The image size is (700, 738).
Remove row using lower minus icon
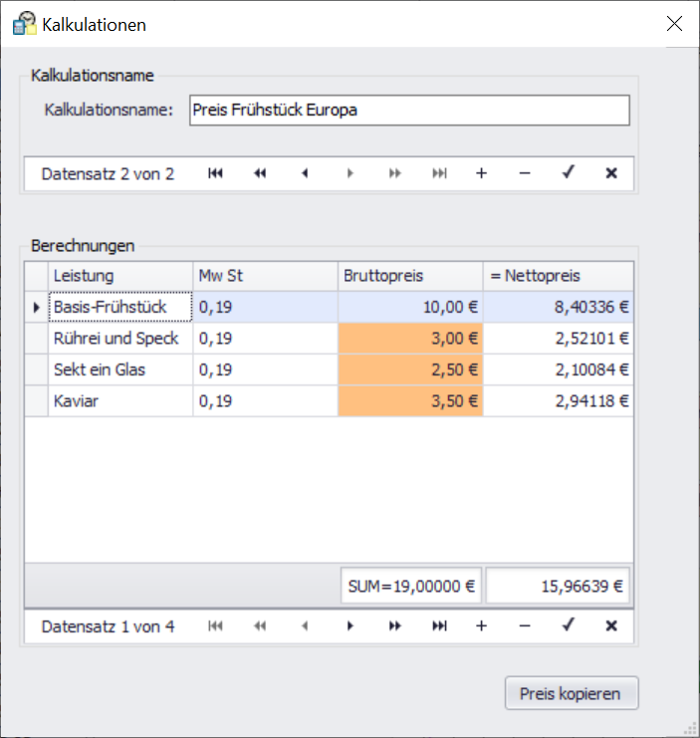pos(525,626)
